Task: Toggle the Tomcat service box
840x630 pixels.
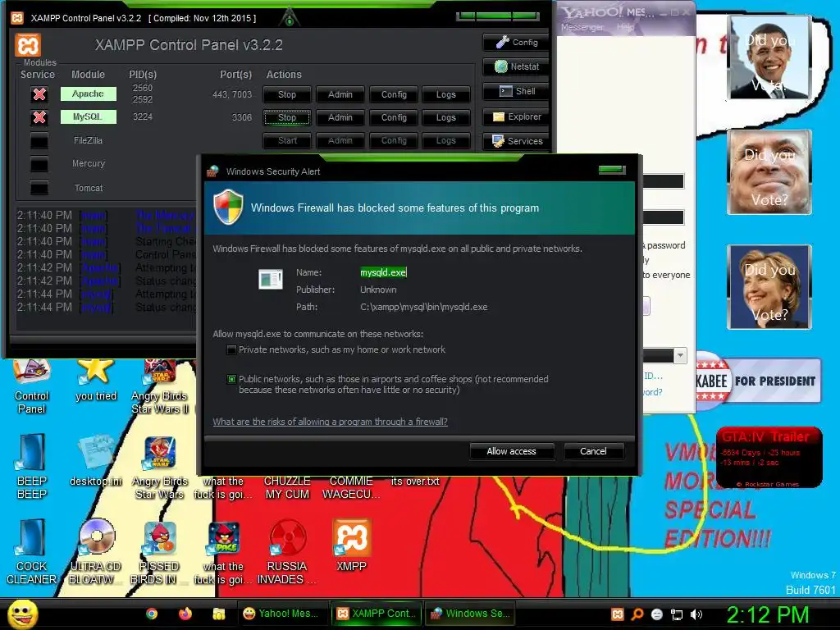Action: tap(39, 188)
